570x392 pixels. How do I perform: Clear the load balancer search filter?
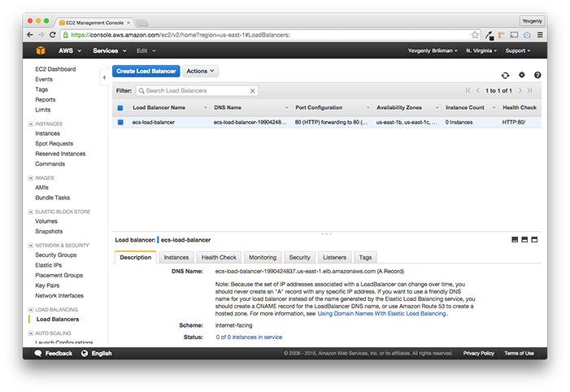[x=252, y=91]
